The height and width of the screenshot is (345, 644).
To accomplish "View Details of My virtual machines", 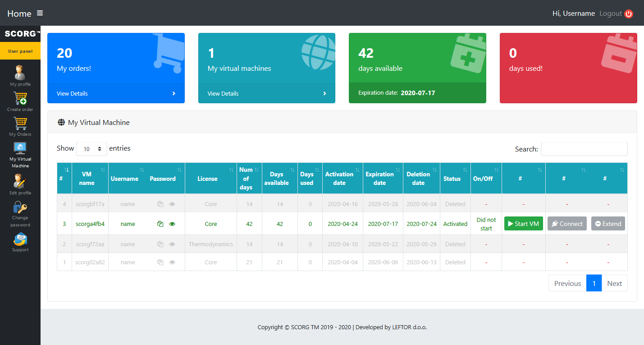I will click(267, 93).
